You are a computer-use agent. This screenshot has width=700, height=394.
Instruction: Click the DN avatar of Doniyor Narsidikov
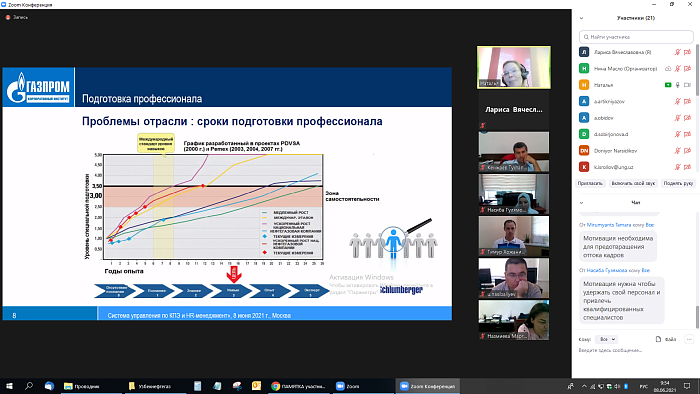point(584,151)
